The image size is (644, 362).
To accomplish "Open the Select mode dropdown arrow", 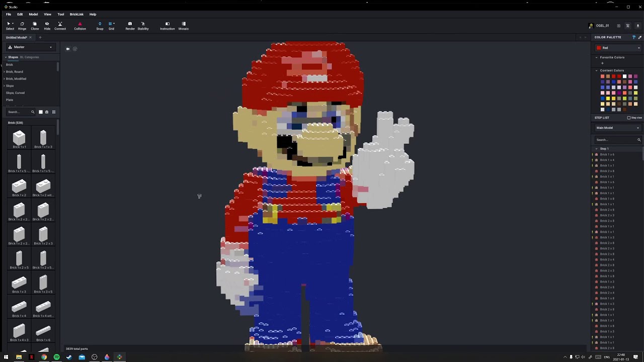I will click(13, 24).
